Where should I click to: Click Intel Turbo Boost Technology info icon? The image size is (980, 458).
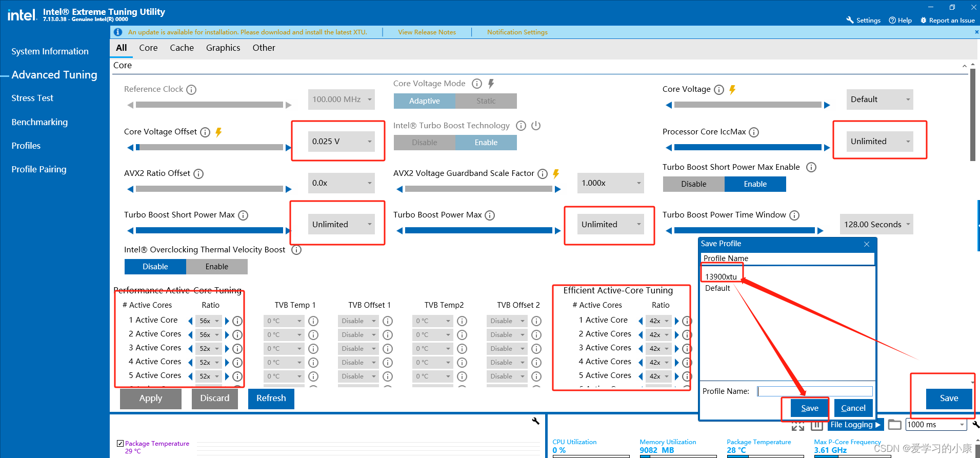(x=521, y=126)
